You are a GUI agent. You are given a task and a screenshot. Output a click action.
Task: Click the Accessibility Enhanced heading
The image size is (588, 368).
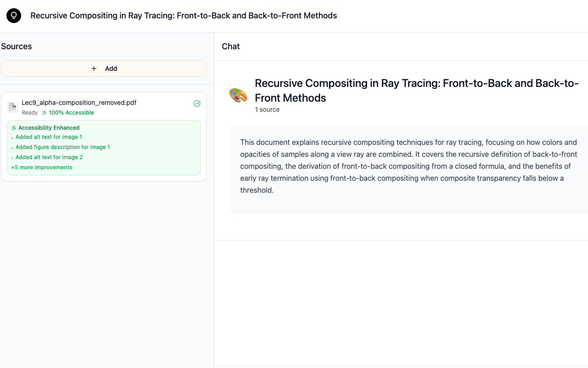[x=49, y=128]
